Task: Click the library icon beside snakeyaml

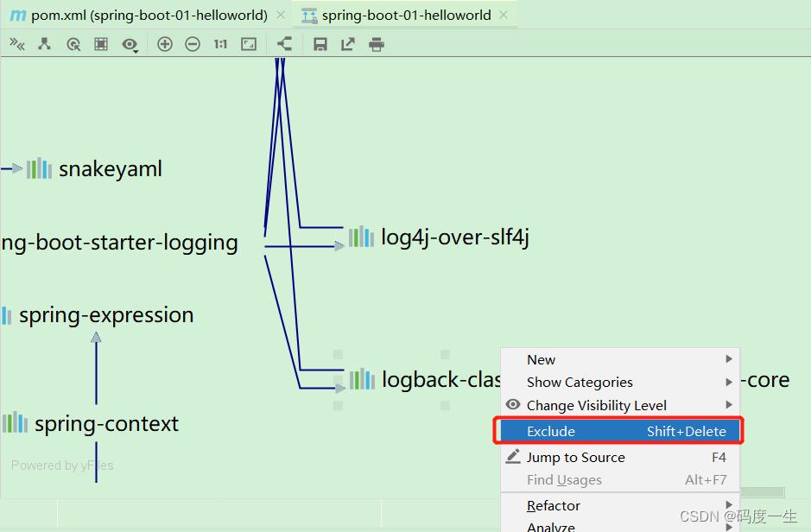Action: point(40,169)
